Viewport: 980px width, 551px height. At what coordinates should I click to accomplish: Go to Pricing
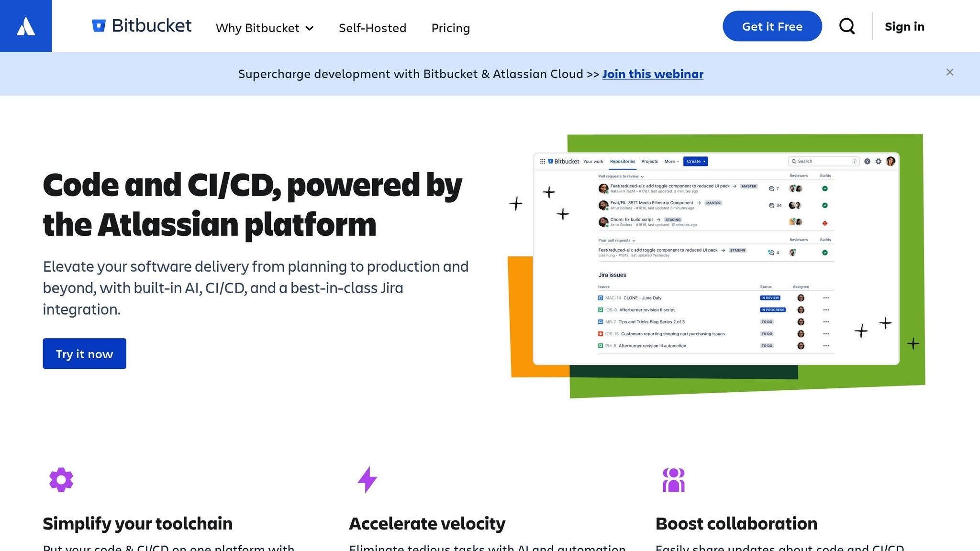450,28
